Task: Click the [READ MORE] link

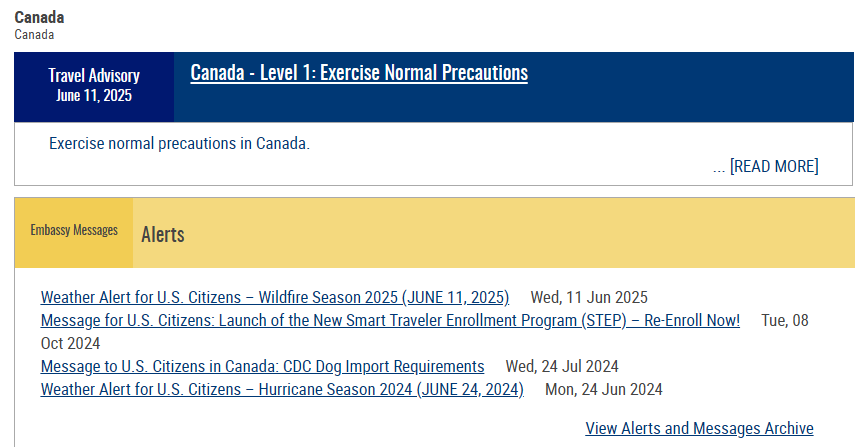Action: pos(774,166)
